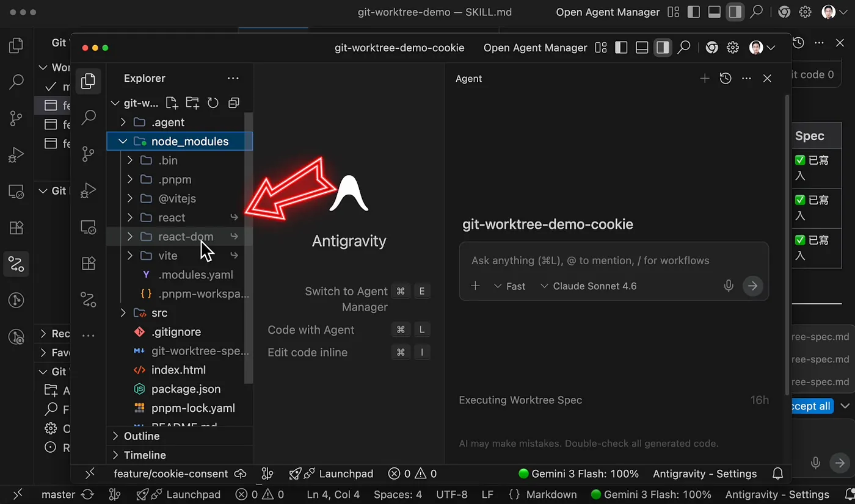Toggle the Agent side panel in the front window
Image resolution: width=855 pixels, height=504 pixels.
(x=663, y=48)
